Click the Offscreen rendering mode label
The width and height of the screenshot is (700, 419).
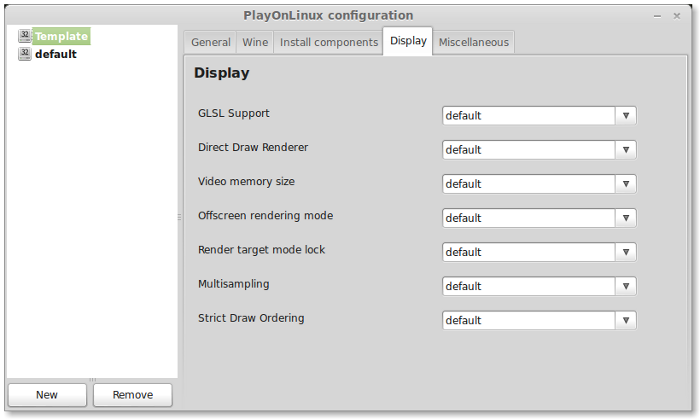tap(265, 216)
